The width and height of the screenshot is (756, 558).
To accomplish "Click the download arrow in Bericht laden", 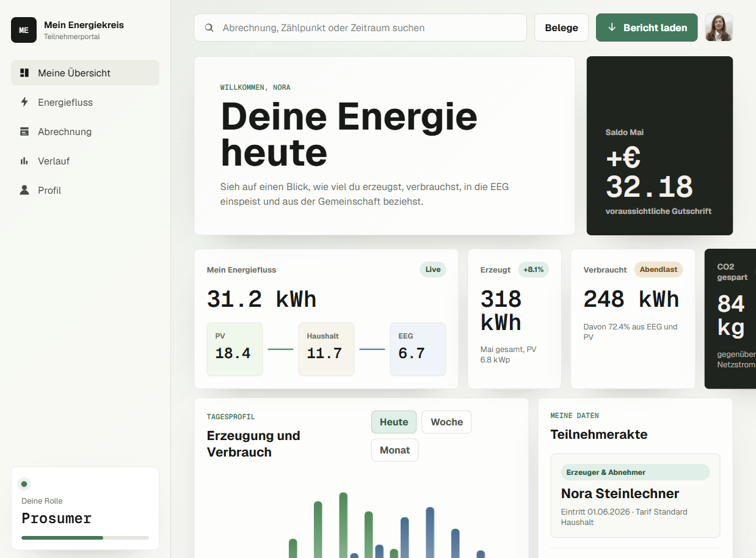I will pos(612,28).
